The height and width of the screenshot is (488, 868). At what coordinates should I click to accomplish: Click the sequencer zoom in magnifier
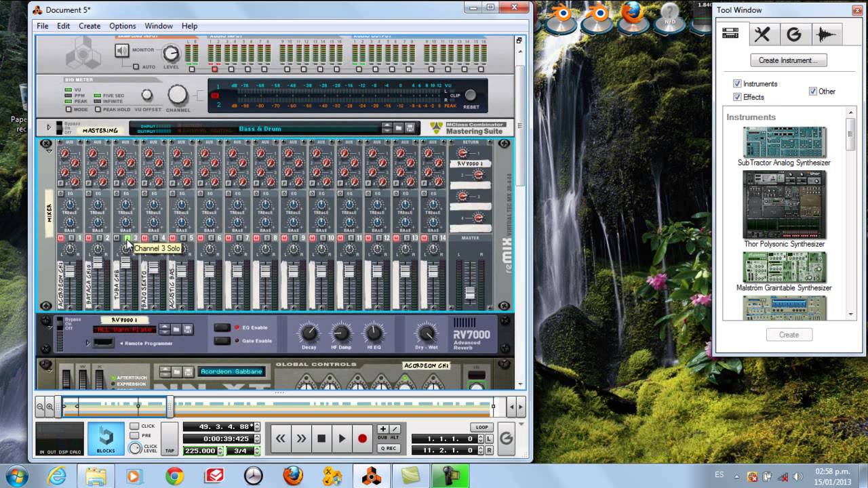click(50, 407)
